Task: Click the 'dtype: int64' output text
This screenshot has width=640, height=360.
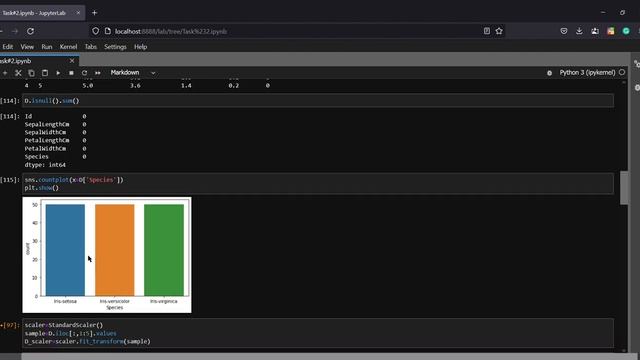Action: [45, 165]
